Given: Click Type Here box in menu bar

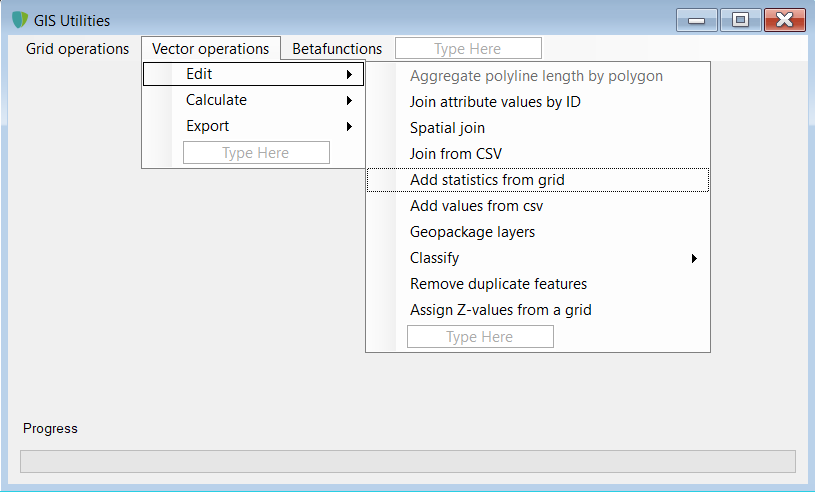Looking at the screenshot, I should point(468,49).
